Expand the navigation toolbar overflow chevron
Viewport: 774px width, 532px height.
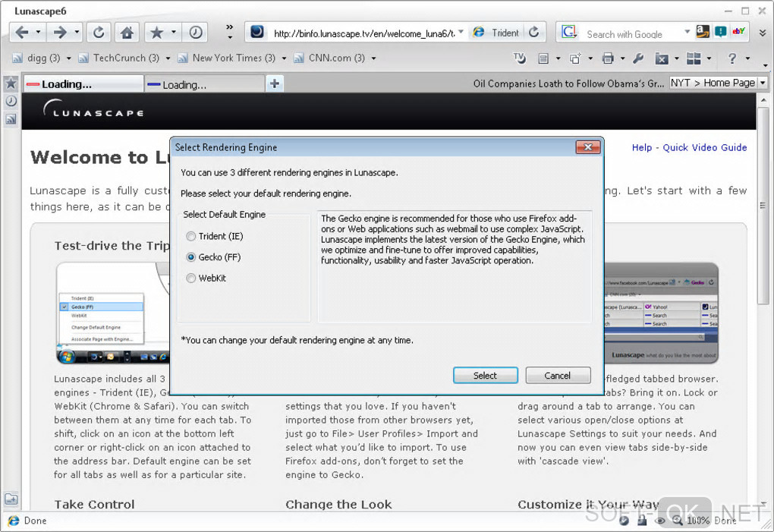(229, 32)
